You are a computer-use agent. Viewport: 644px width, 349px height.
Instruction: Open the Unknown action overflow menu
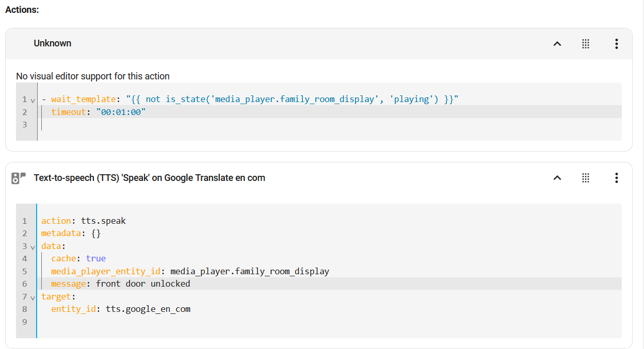point(616,44)
